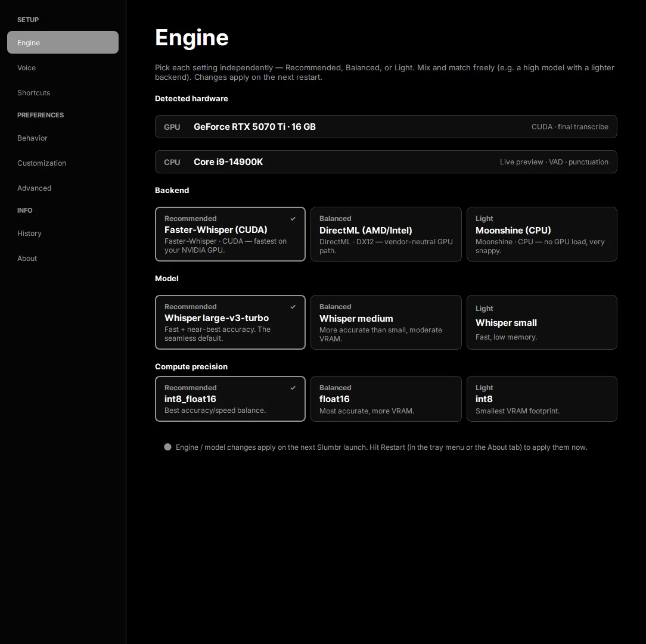Click the 'SETUP' sidebar header
This screenshot has height=644, width=646.
click(x=28, y=20)
